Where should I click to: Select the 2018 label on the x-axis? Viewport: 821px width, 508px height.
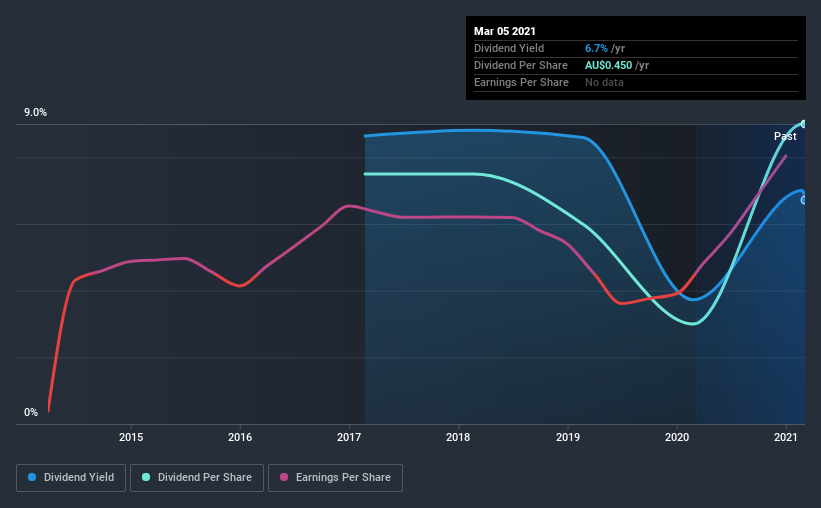458,437
